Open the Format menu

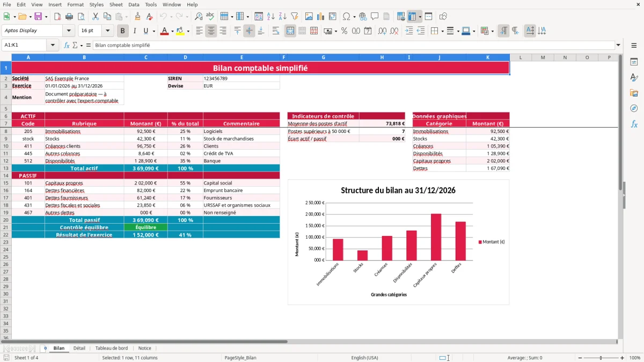coord(75,4)
